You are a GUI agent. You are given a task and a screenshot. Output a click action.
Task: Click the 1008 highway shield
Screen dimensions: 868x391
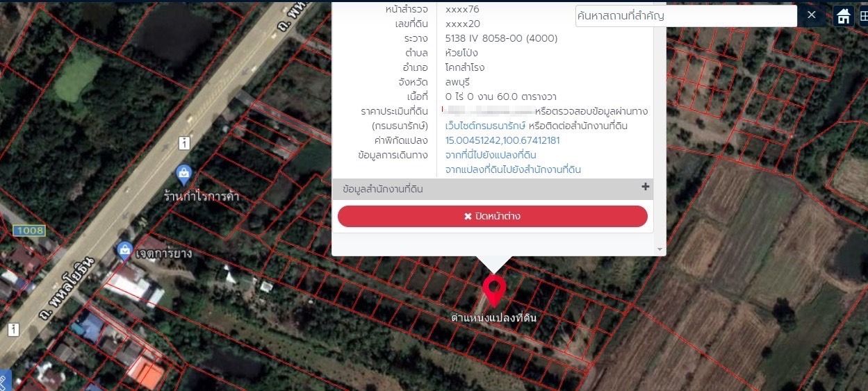pyautogui.click(x=28, y=230)
